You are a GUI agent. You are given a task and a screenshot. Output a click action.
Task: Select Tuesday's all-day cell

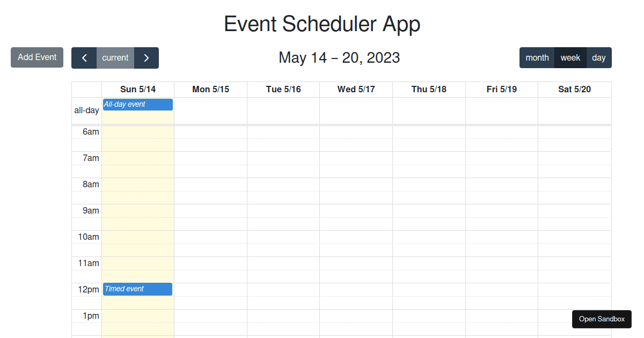pyautogui.click(x=283, y=110)
